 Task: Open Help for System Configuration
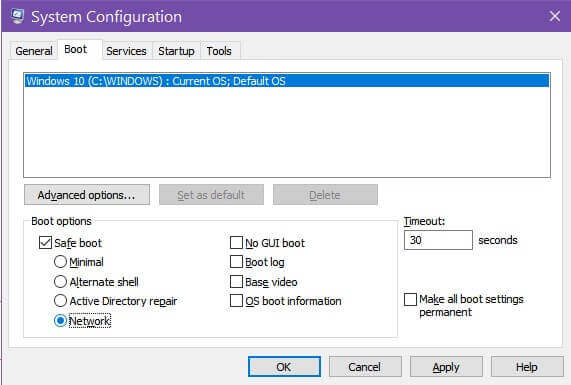pyautogui.click(x=527, y=367)
